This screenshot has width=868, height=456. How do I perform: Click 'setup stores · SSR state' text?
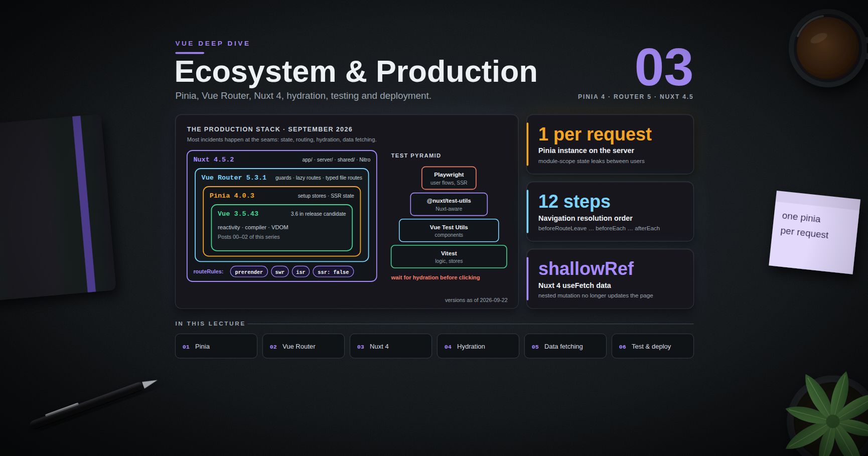point(326,196)
